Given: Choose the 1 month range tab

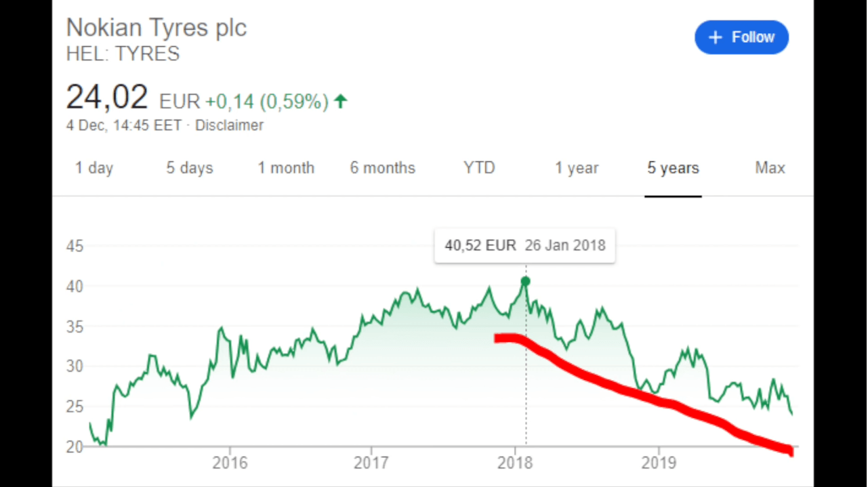Looking at the screenshot, I should tap(286, 168).
